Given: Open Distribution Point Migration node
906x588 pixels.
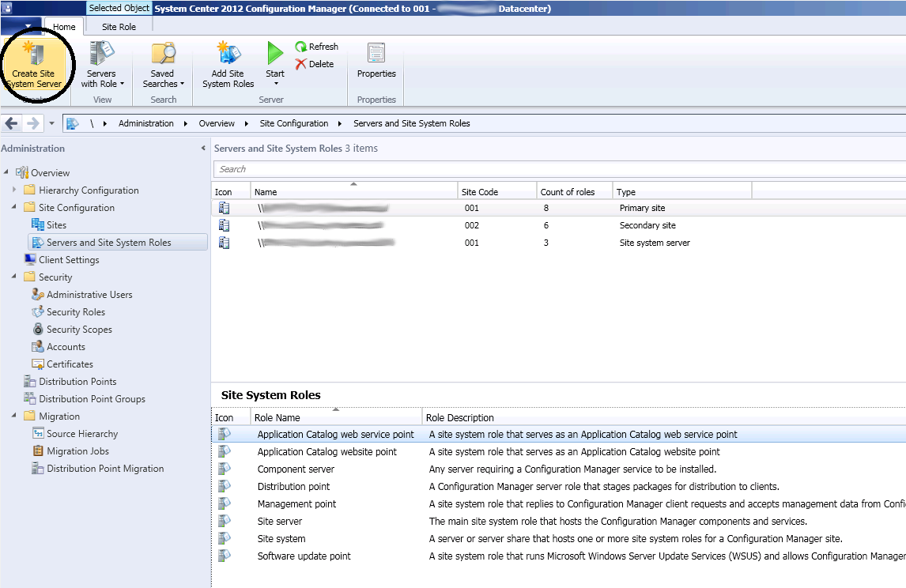Looking at the screenshot, I should click(x=98, y=469).
